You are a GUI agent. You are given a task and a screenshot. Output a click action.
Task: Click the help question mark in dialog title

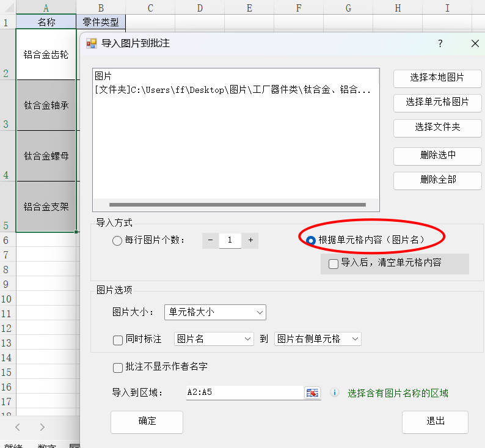[440, 43]
